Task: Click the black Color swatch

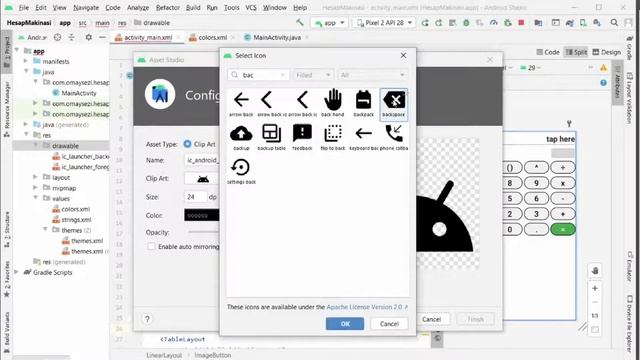Action: tap(202, 215)
